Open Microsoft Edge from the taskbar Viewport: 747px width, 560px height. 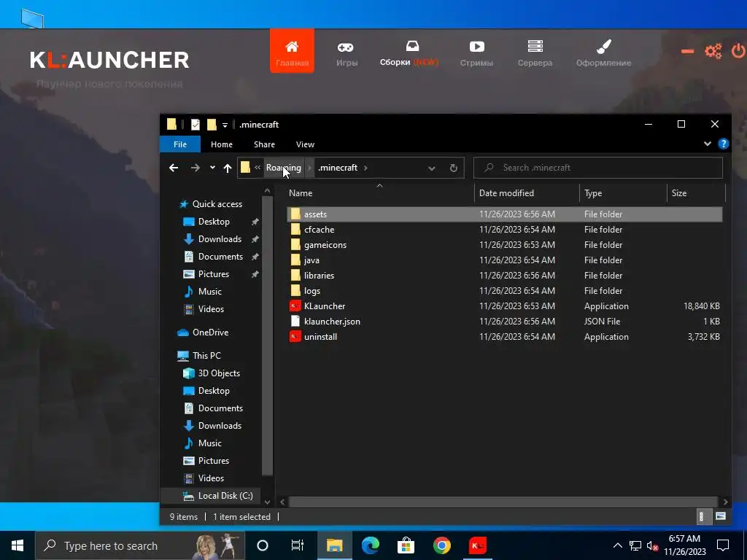(x=370, y=545)
